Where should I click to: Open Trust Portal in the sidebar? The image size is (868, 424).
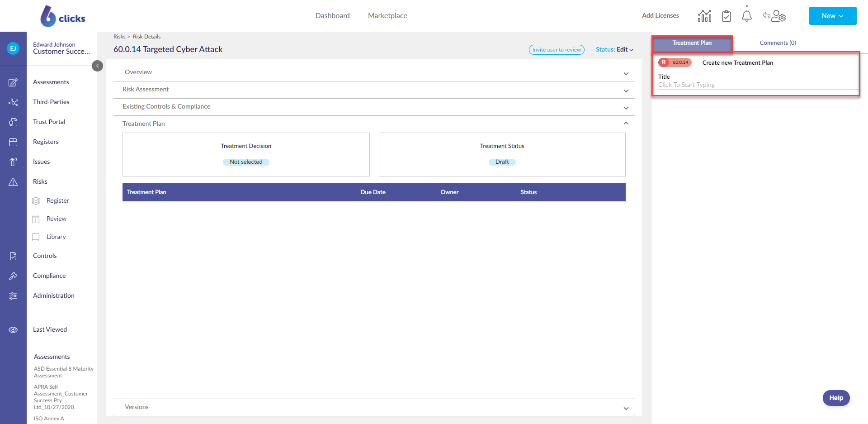[49, 122]
